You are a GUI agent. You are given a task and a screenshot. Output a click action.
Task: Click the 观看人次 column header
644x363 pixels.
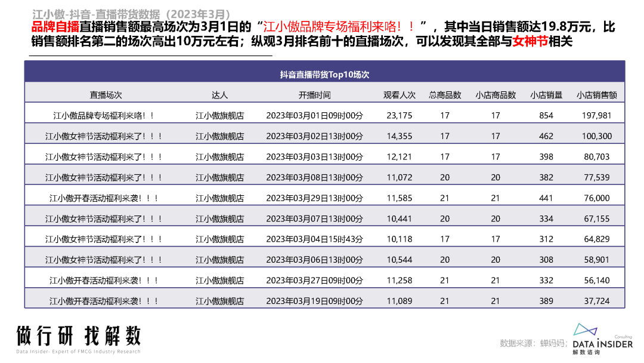click(x=399, y=95)
